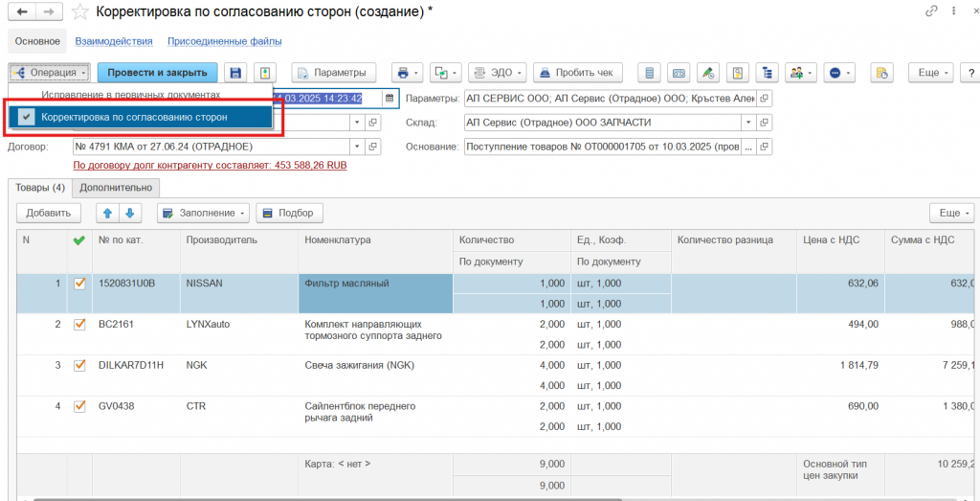Click the printer icon in toolbar
Screen dimensions: 980x501
point(403,73)
